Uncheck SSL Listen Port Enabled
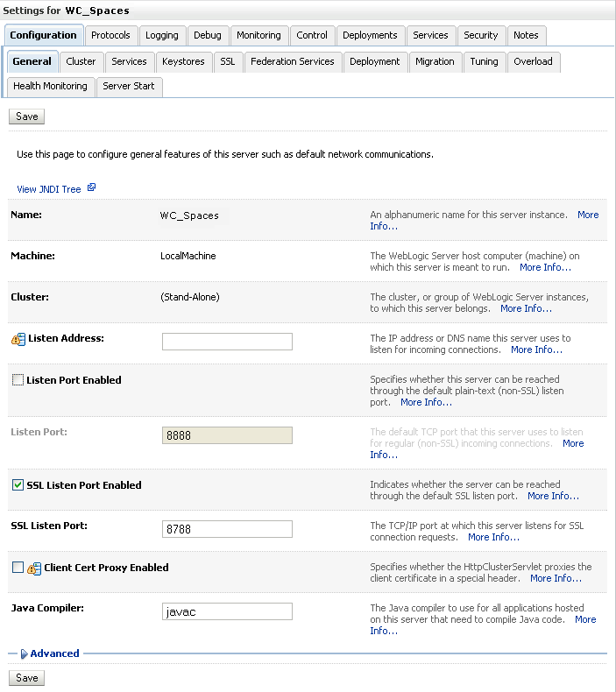Screen dimensions: 616x692 click(x=18, y=484)
